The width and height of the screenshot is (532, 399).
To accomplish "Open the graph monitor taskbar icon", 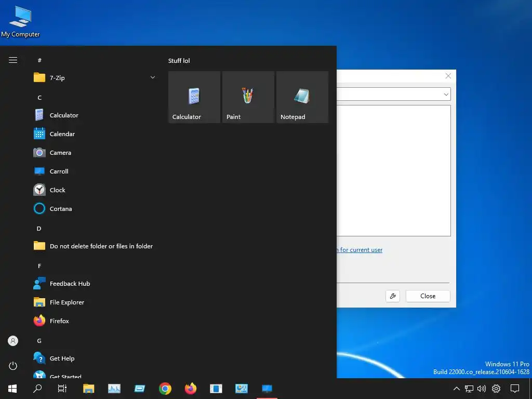I will [x=114, y=389].
